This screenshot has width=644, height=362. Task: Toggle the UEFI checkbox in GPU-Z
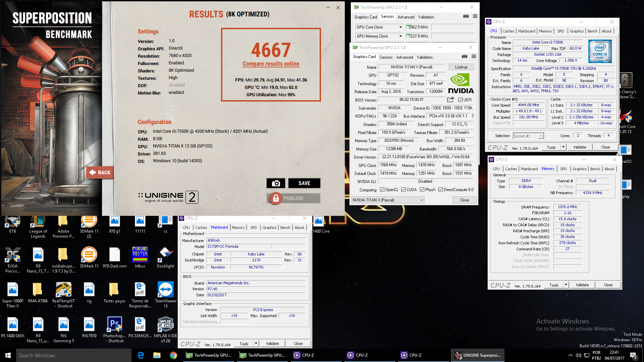(x=460, y=100)
